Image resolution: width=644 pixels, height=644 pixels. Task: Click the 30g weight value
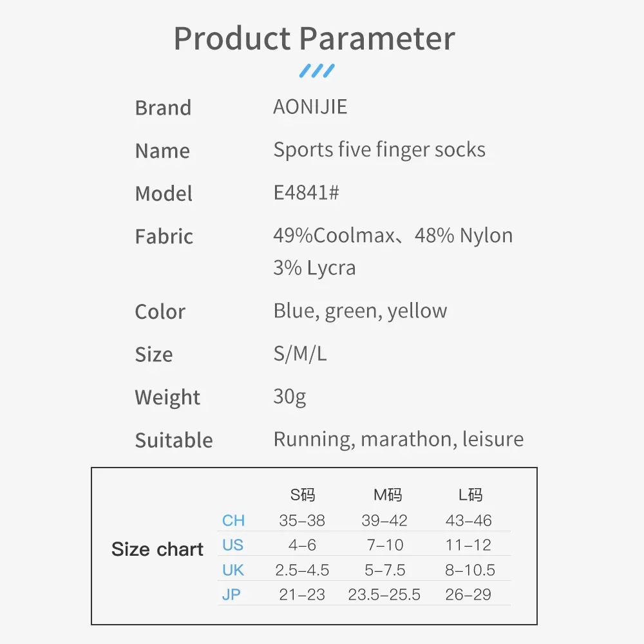(x=290, y=397)
